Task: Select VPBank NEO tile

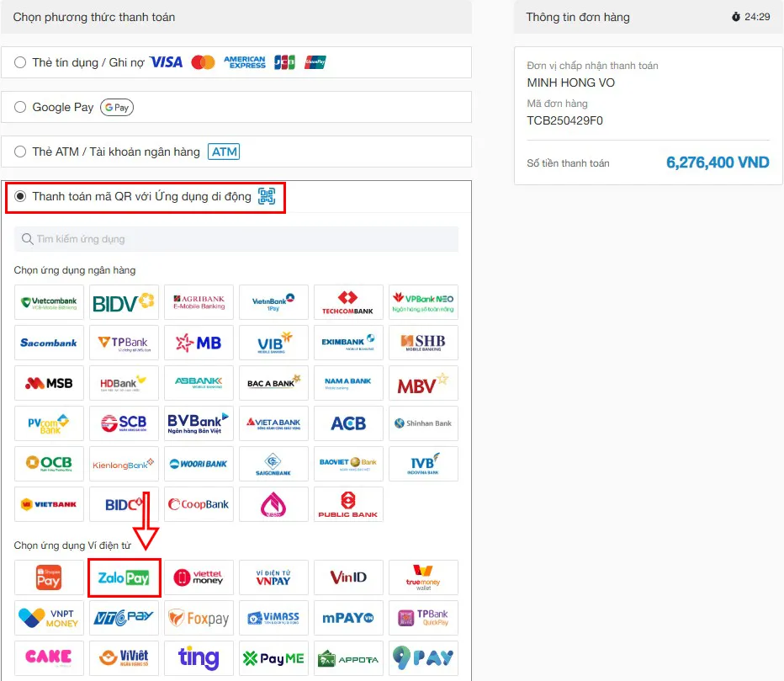Action: click(423, 302)
